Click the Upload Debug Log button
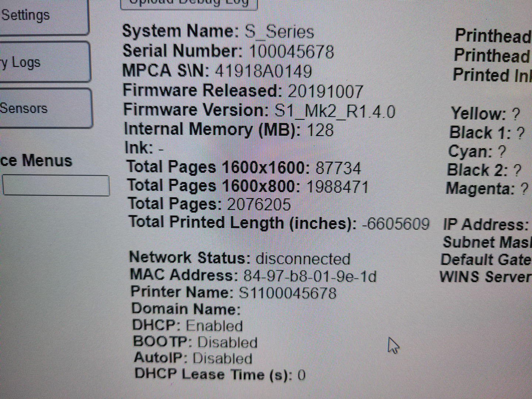Viewport: 532px width, 399px height. click(x=189, y=4)
